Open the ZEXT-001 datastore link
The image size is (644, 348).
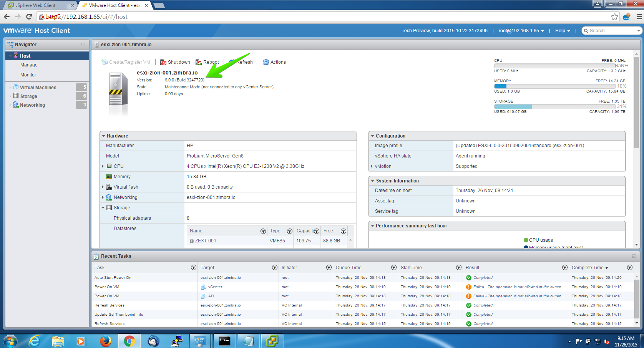[x=206, y=241]
